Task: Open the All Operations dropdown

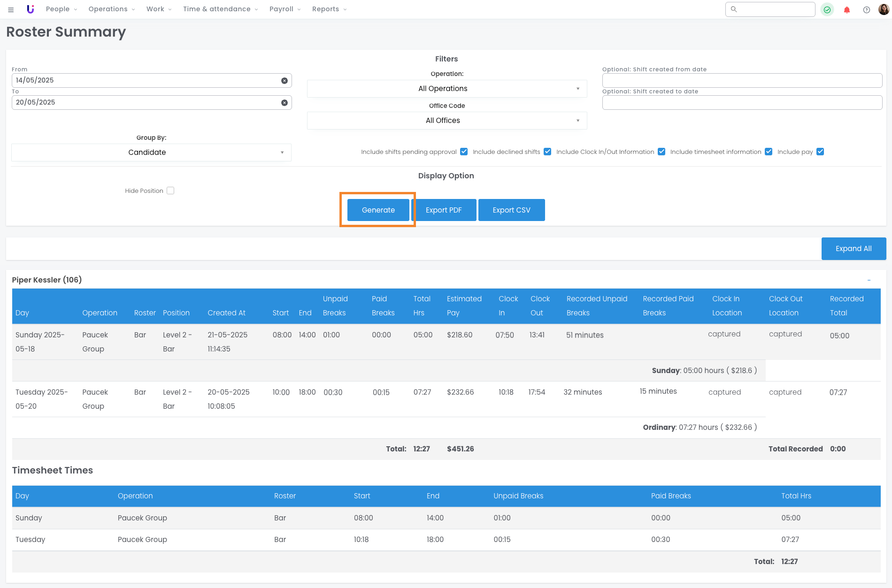Action: 446,89
